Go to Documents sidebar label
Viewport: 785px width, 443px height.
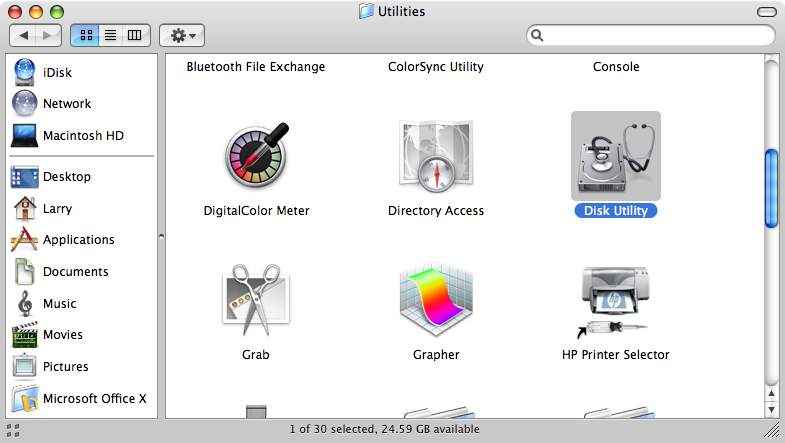coord(76,272)
